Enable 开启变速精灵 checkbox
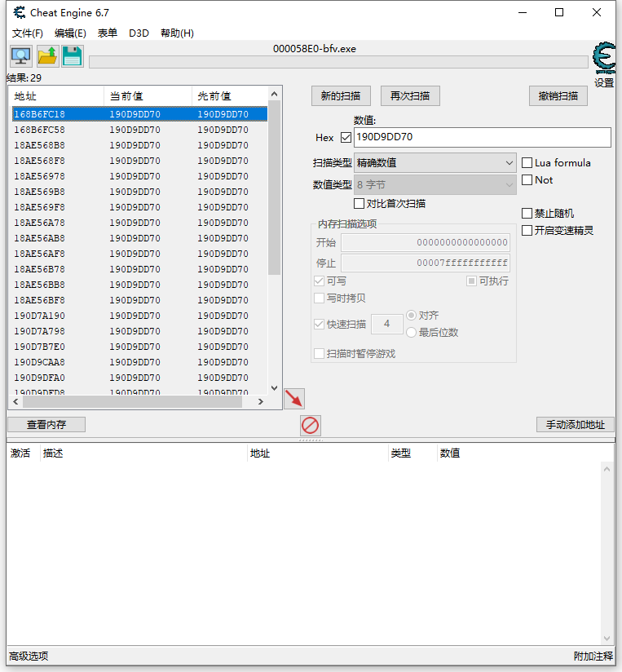Viewport: 622px width, 672px height. click(527, 231)
